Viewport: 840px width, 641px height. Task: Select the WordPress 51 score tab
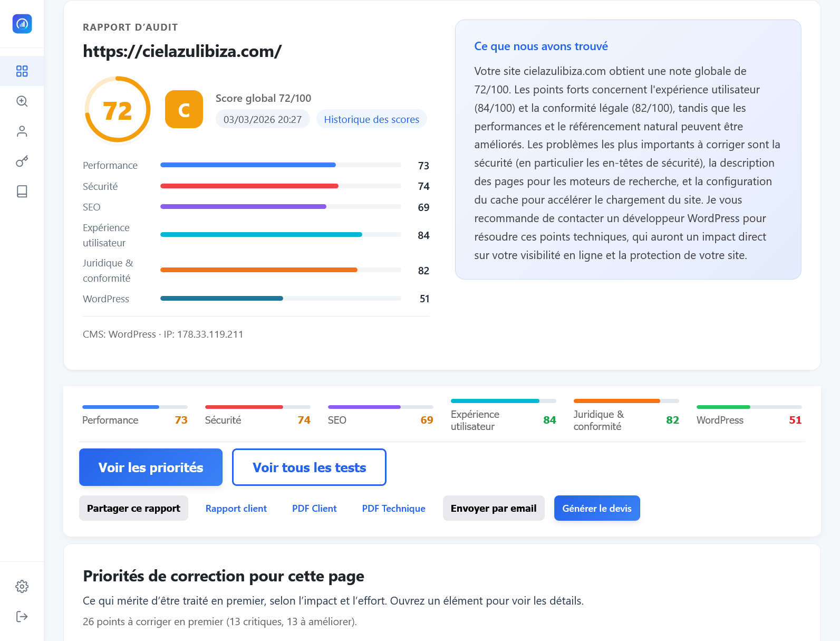[749, 417]
